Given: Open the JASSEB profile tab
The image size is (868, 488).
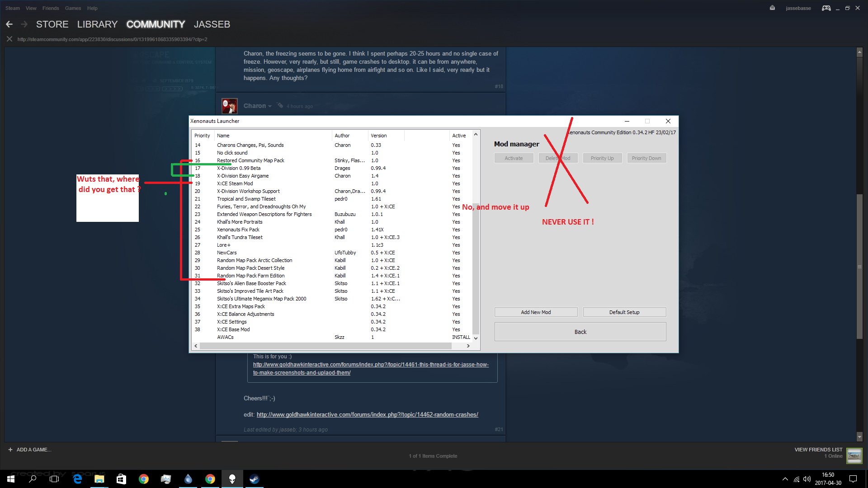Looking at the screenshot, I should click(212, 24).
